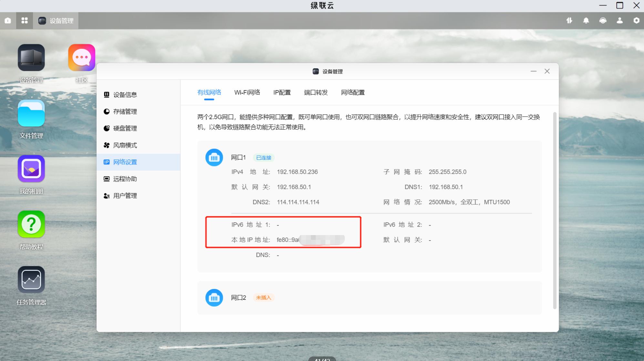Open the IP配置 tab

coord(282,92)
